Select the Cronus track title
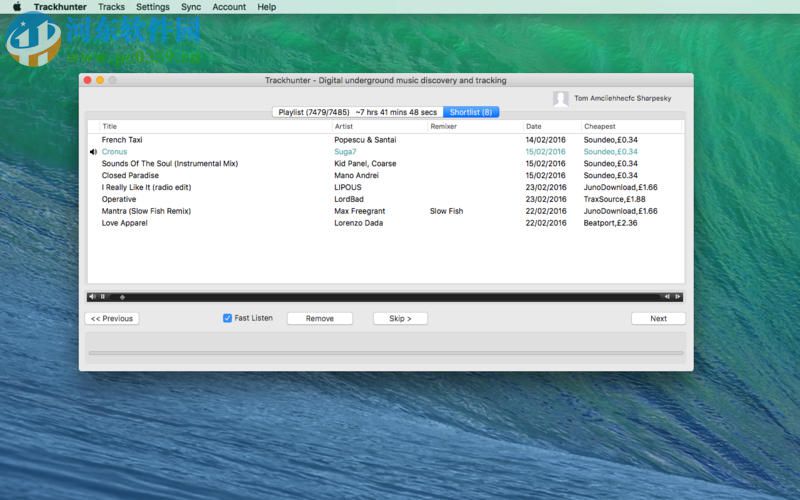 click(x=114, y=152)
